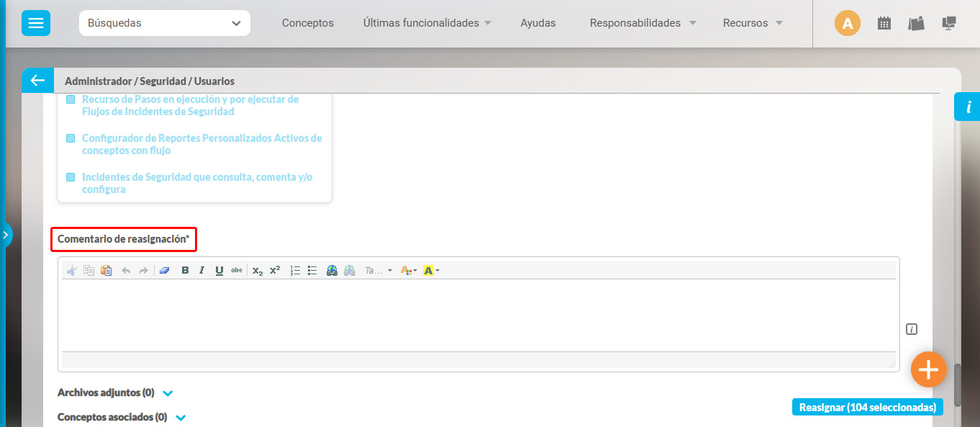Open the Conceptos menu item
This screenshot has width=980, height=427.
(307, 23)
